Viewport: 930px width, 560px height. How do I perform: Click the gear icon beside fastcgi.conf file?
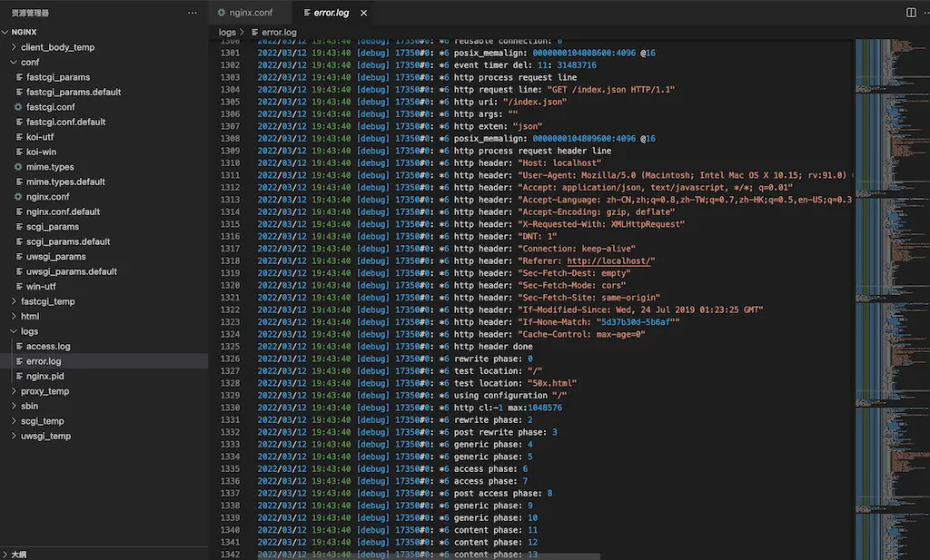tap(18, 107)
